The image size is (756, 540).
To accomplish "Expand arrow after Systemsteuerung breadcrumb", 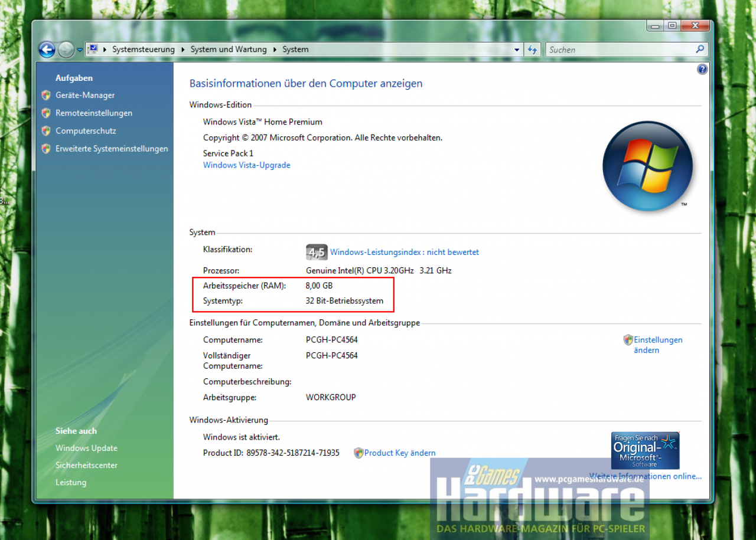I will coord(183,50).
